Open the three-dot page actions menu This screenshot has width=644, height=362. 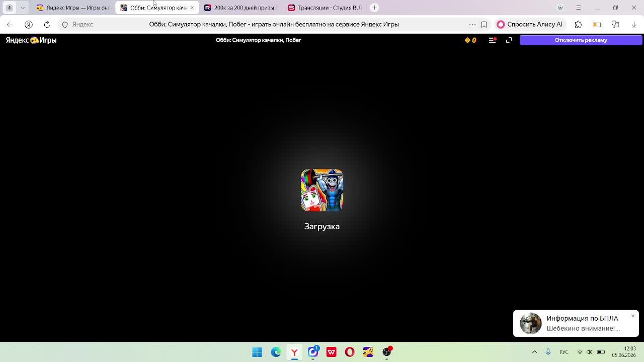tap(472, 24)
